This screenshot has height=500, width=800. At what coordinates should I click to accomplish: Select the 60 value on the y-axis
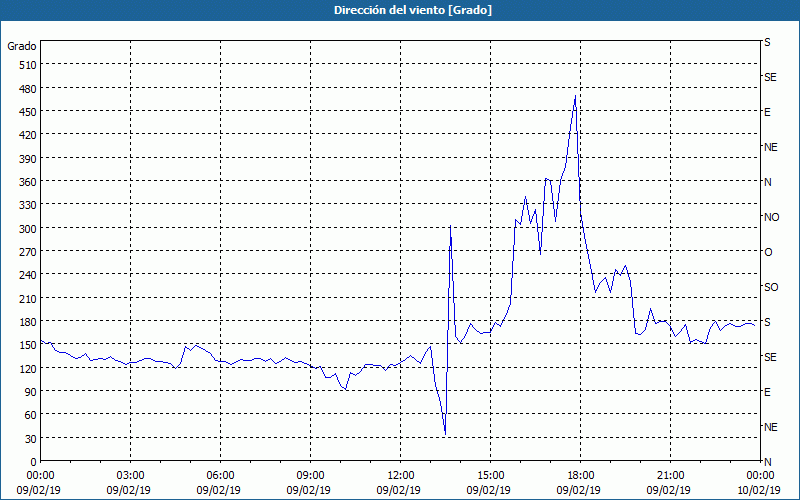(x=31, y=415)
